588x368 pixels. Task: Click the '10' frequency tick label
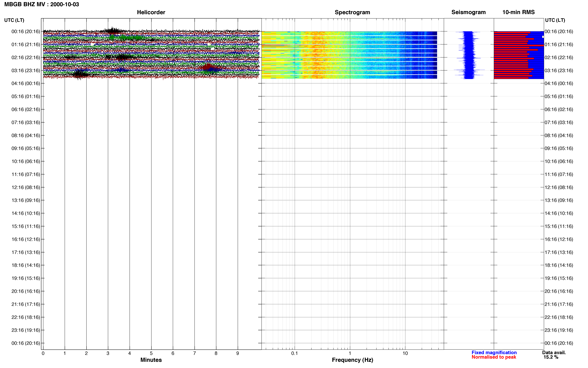tap(405, 353)
